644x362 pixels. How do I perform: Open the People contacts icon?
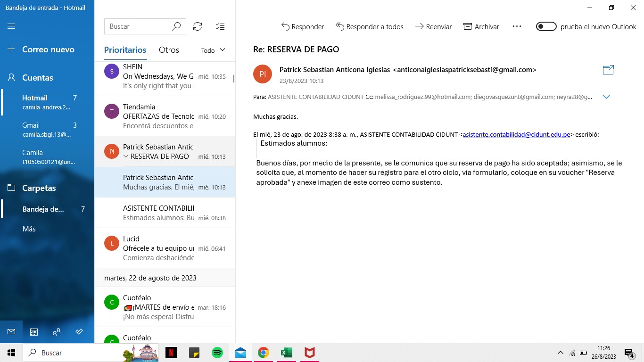click(57, 332)
